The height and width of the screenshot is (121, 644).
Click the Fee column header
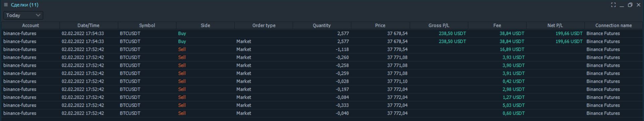coord(497,25)
